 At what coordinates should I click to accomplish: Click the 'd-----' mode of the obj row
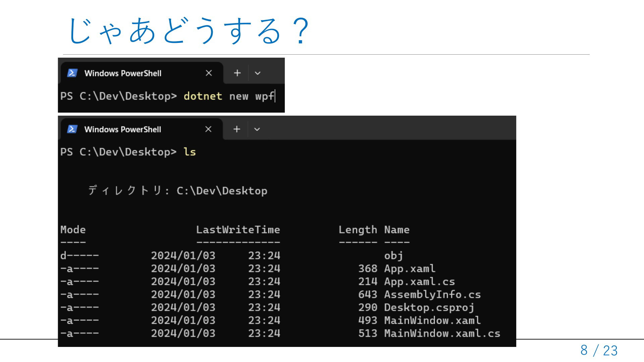79,256
